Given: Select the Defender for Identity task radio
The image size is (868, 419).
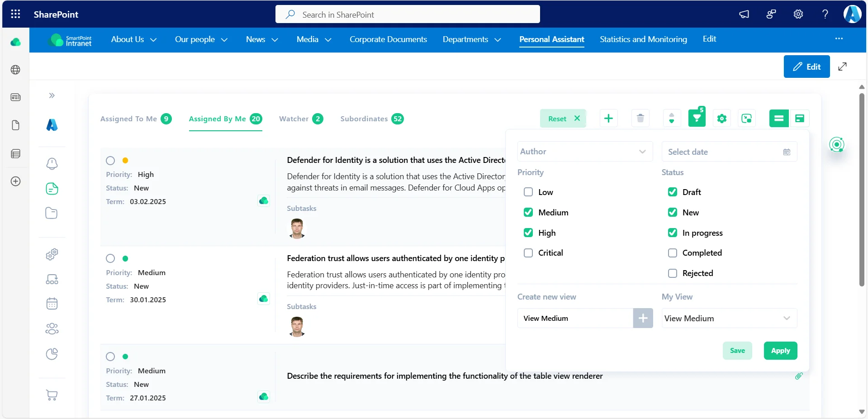Looking at the screenshot, I should [x=110, y=161].
